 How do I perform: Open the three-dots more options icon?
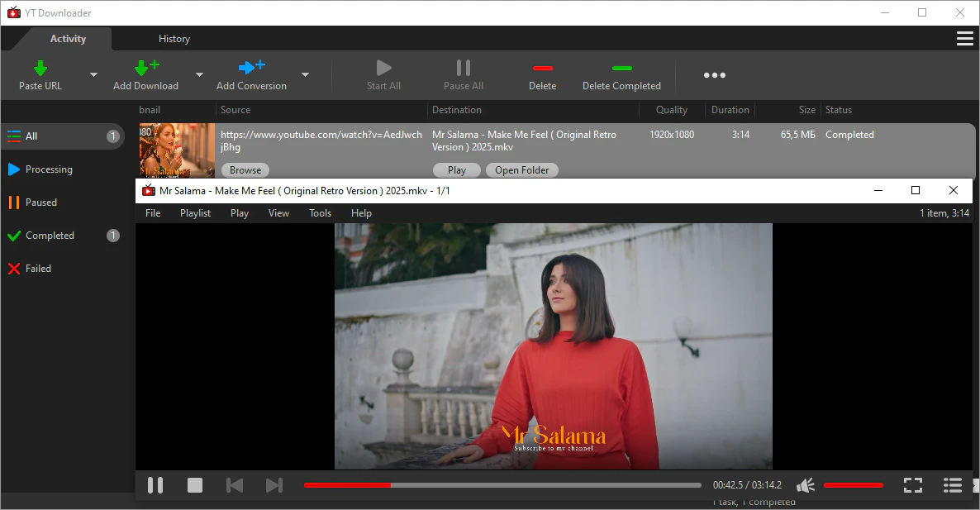pyautogui.click(x=714, y=75)
